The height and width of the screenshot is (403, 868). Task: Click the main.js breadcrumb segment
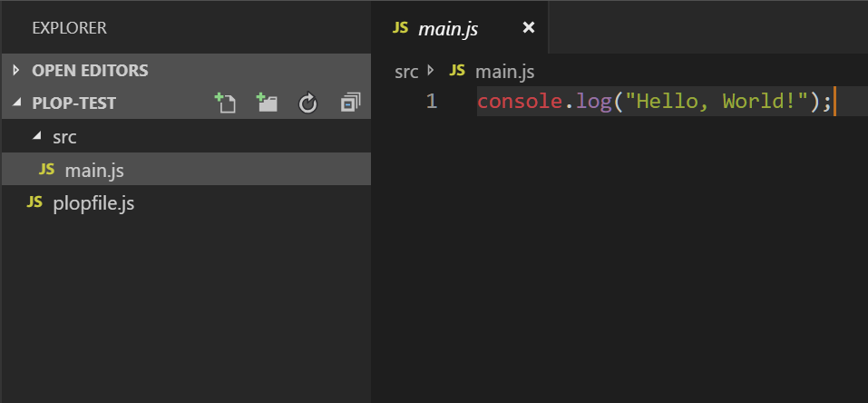pyautogui.click(x=505, y=72)
